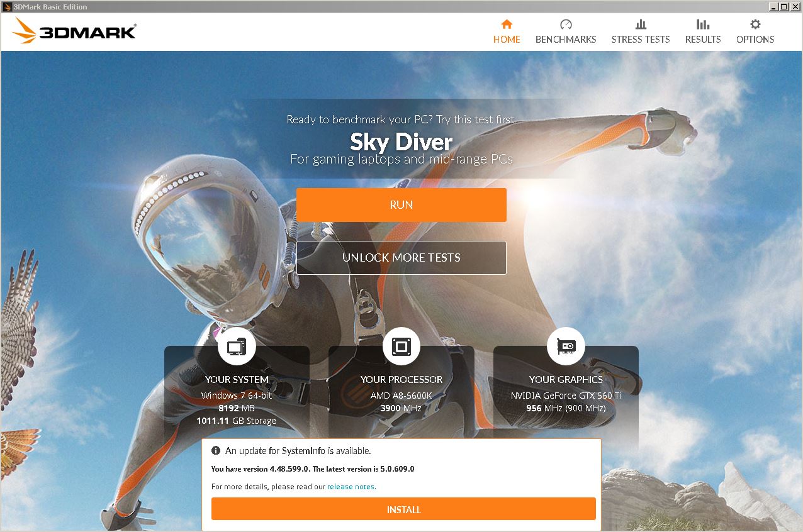Click the 3900 MHz clock value
Image resolution: width=803 pixels, height=532 pixels.
(401, 408)
